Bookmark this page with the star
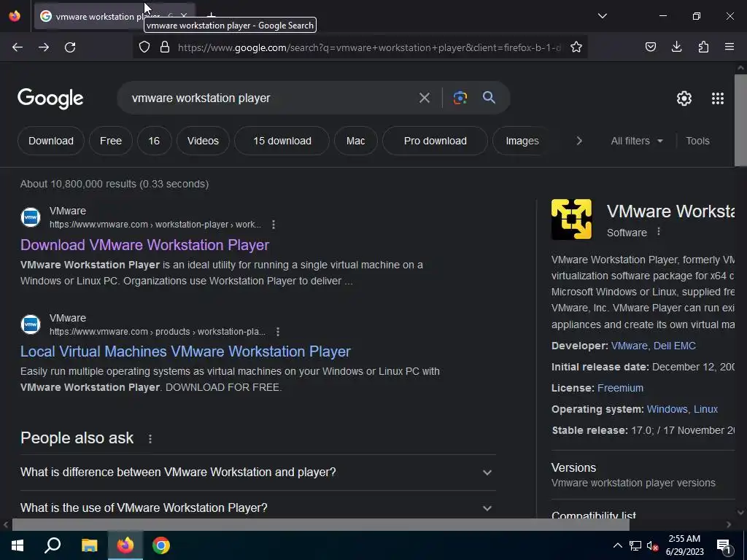Viewport: 747px width, 560px height. coord(576,47)
